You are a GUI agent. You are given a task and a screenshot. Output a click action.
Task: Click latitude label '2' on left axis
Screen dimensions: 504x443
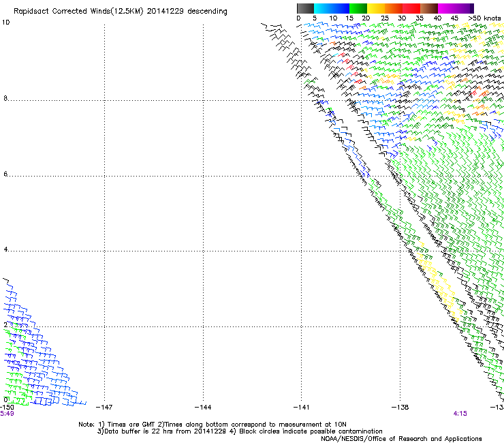tap(5, 325)
